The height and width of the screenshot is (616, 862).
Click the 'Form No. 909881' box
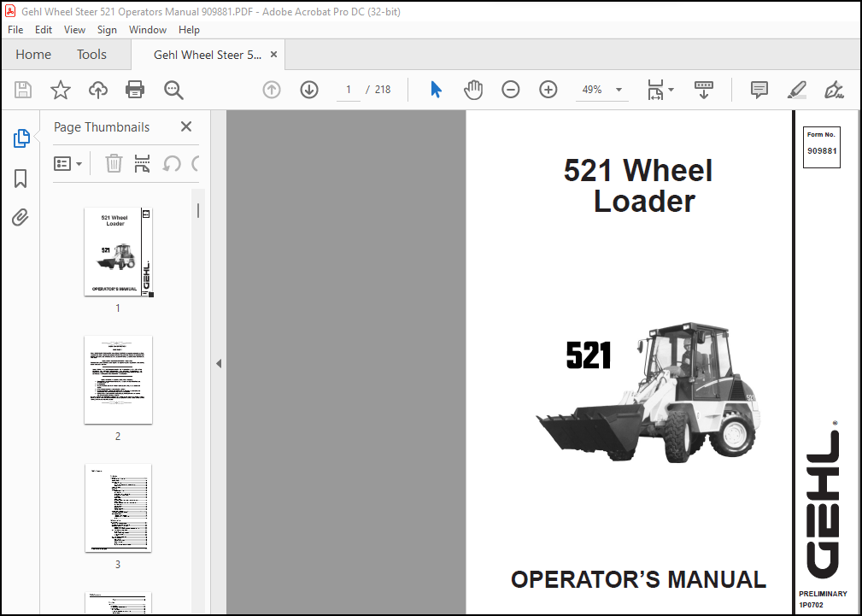click(x=821, y=147)
